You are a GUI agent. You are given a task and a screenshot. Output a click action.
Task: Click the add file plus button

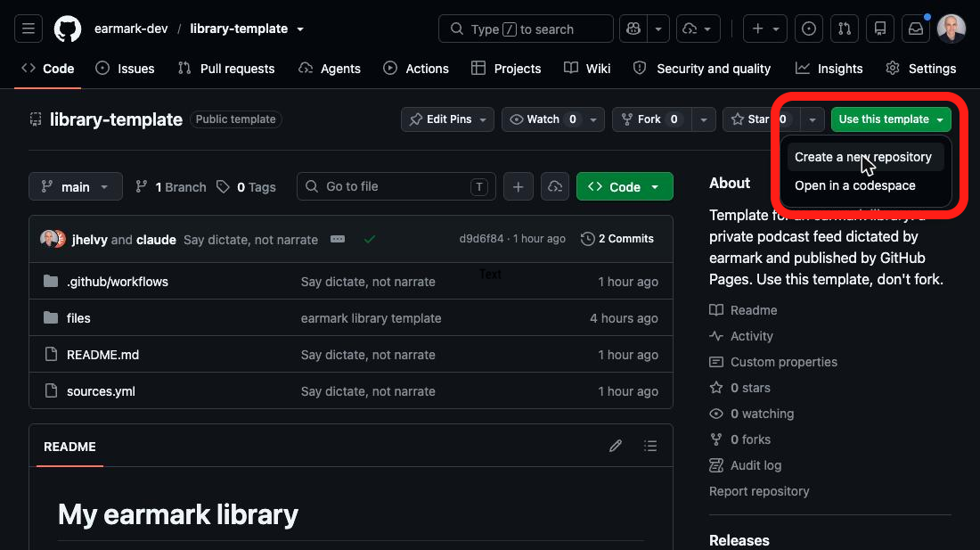tap(519, 186)
